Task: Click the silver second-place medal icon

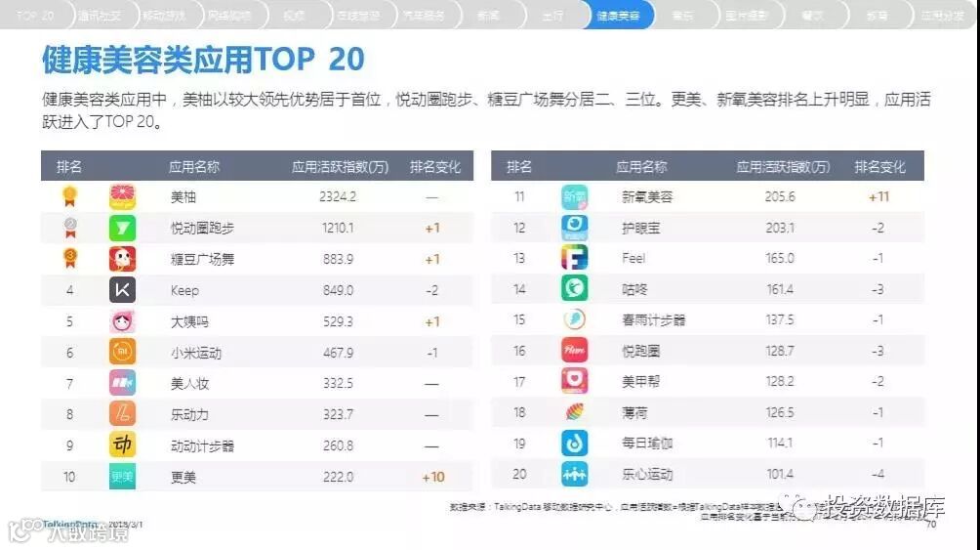Action: point(70,228)
